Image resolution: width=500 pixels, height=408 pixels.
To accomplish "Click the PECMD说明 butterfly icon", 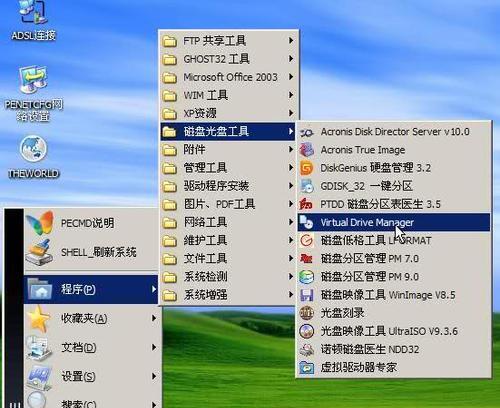I will point(40,223).
